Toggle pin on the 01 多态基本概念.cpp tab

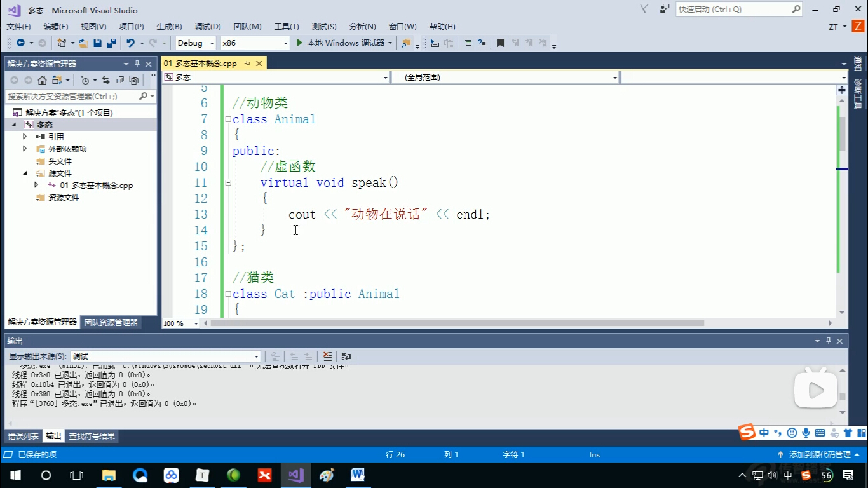247,64
